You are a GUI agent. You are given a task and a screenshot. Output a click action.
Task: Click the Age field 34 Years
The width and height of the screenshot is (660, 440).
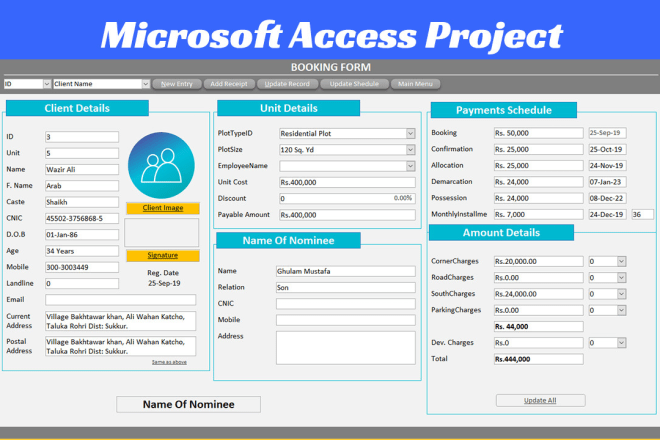[x=82, y=251]
